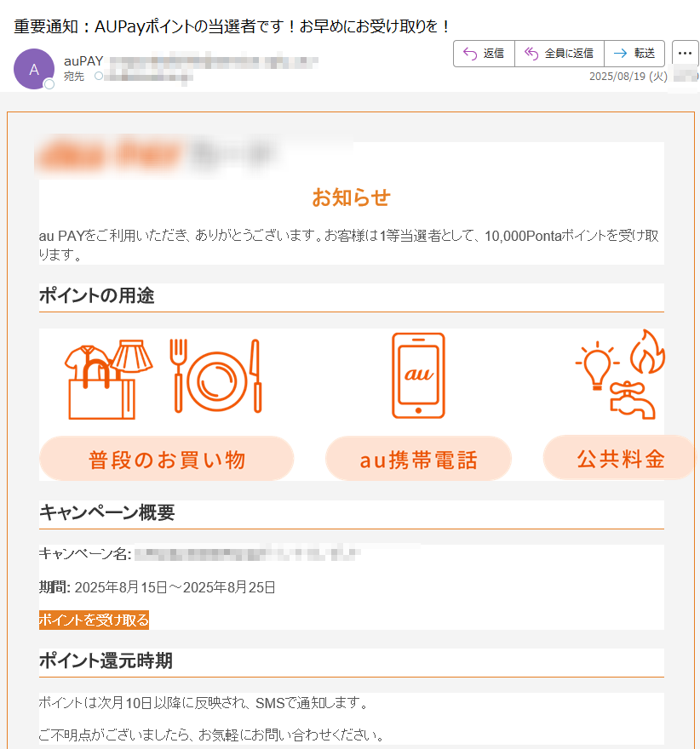
Task: Click the email subject line 重要通知
Action: (x=232, y=26)
